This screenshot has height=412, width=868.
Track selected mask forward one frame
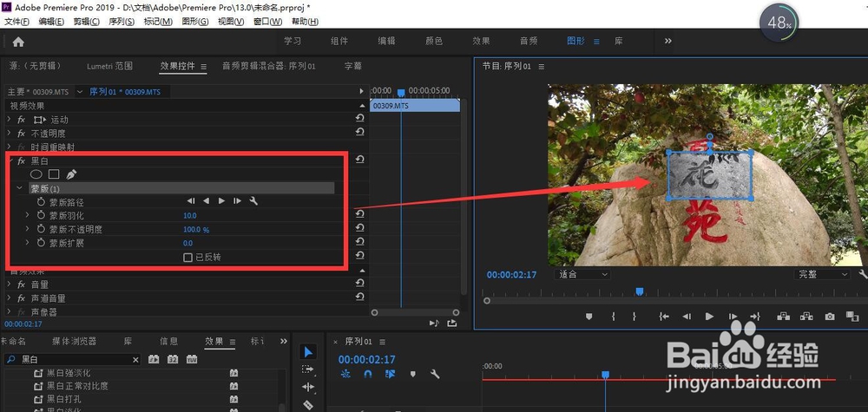tap(237, 201)
